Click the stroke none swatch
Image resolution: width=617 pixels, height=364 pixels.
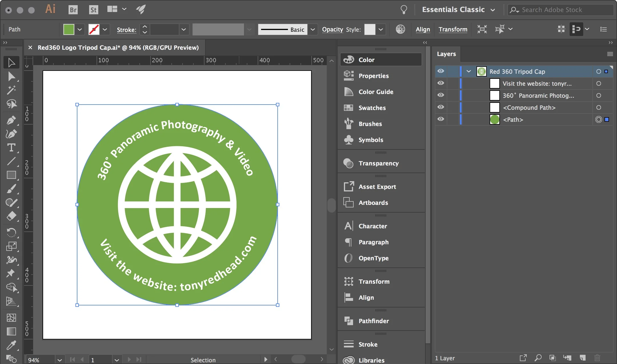(94, 29)
